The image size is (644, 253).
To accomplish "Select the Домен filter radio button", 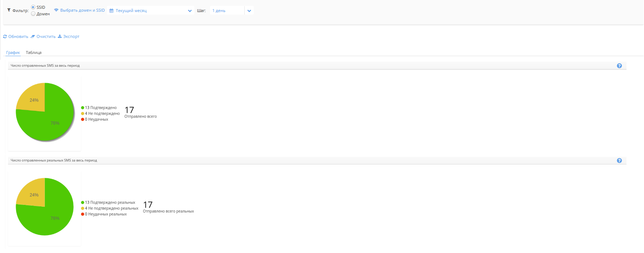I will pos(33,14).
